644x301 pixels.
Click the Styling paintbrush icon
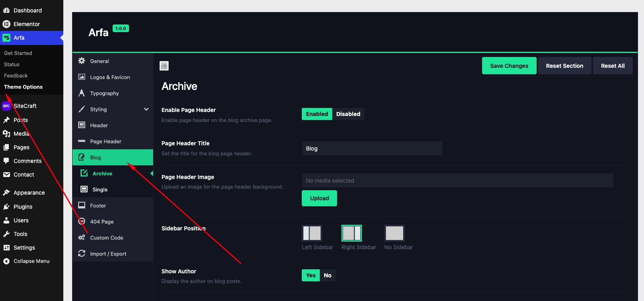point(82,109)
